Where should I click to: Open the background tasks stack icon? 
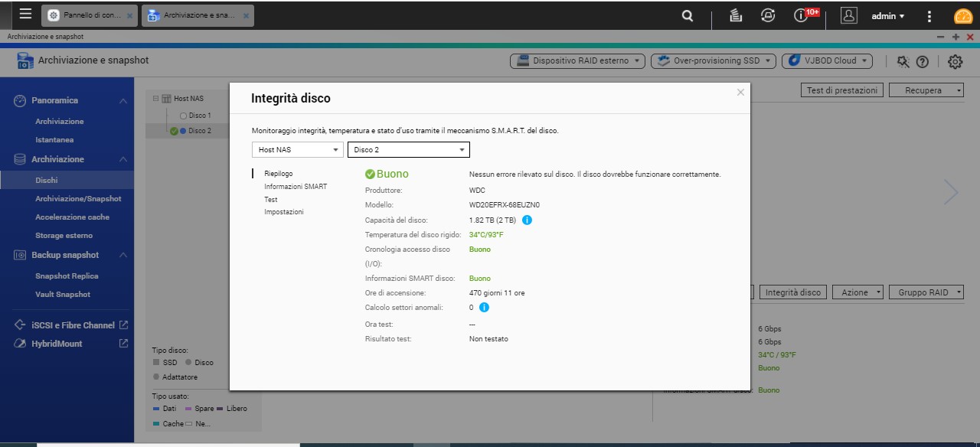[736, 15]
